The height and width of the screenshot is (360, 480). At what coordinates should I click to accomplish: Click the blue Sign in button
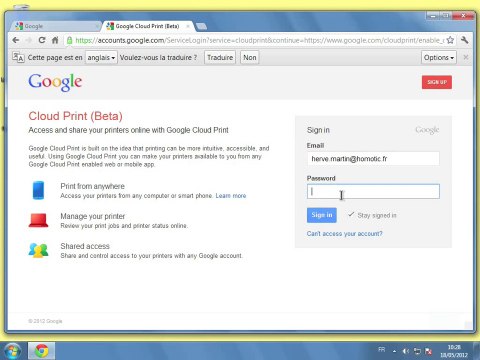[x=322, y=215]
